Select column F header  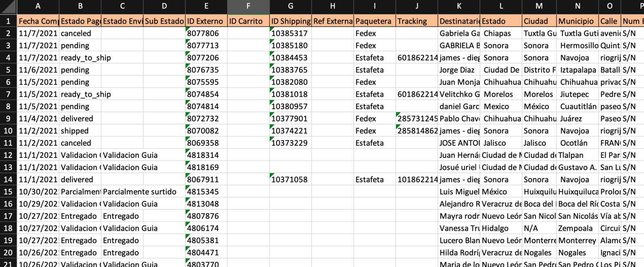(x=248, y=6)
